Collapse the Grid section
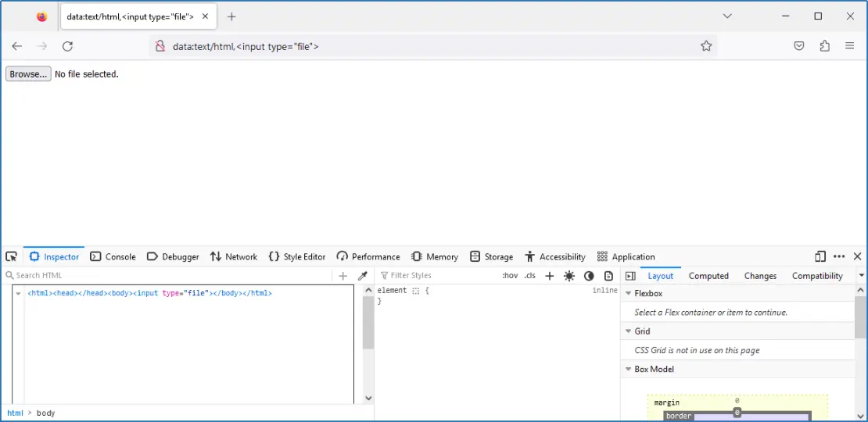 coord(628,331)
